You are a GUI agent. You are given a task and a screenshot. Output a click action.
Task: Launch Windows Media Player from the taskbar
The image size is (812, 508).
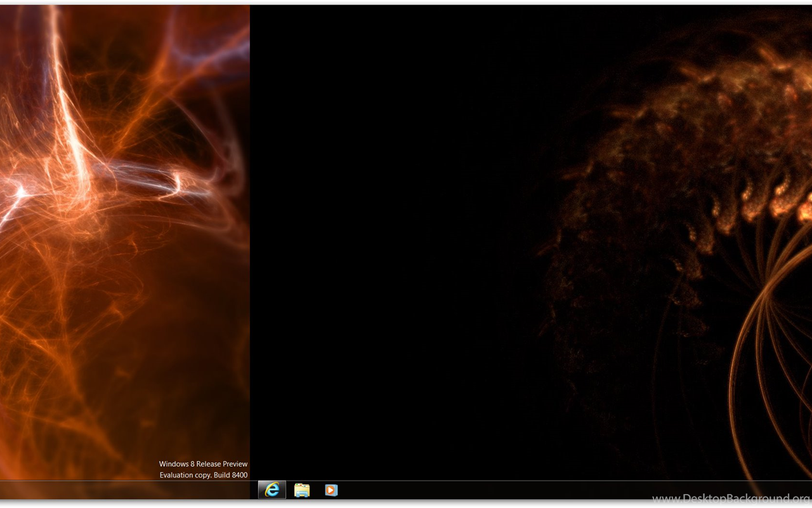click(331, 490)
